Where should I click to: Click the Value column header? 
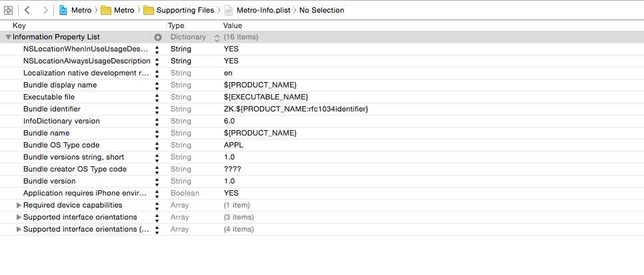point(233,25)
